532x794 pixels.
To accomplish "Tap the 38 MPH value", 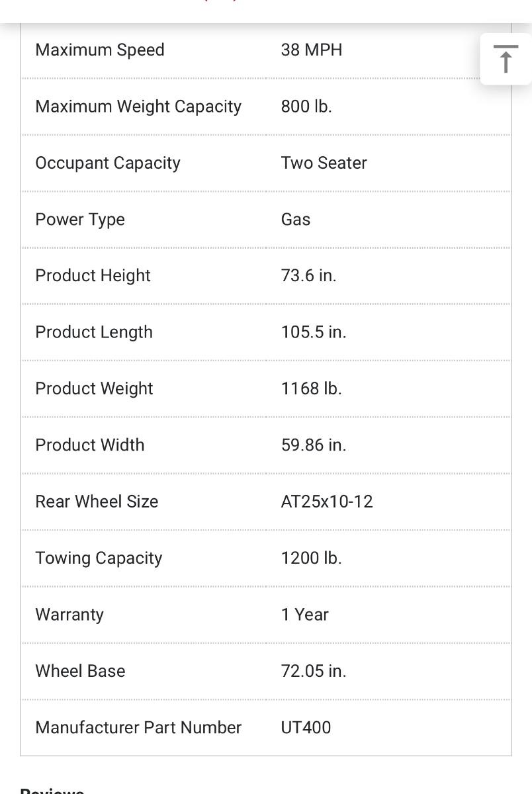I will coord(312,50).
